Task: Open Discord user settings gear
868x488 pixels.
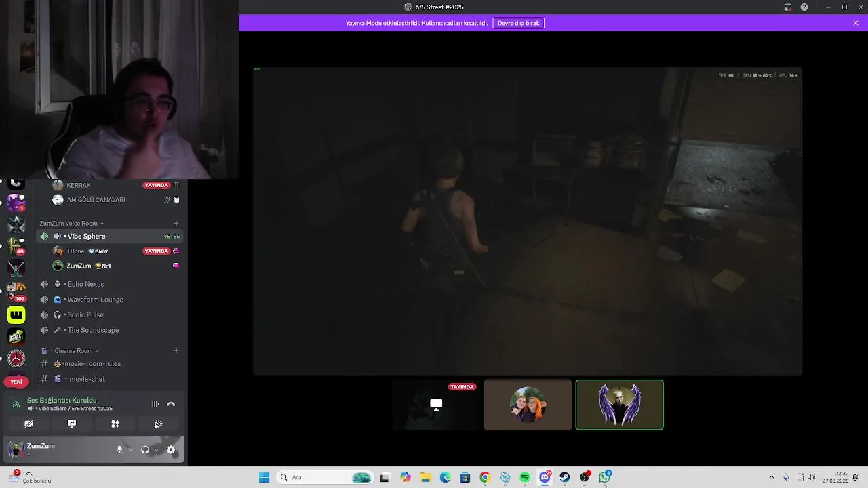Action: point(171,449)
